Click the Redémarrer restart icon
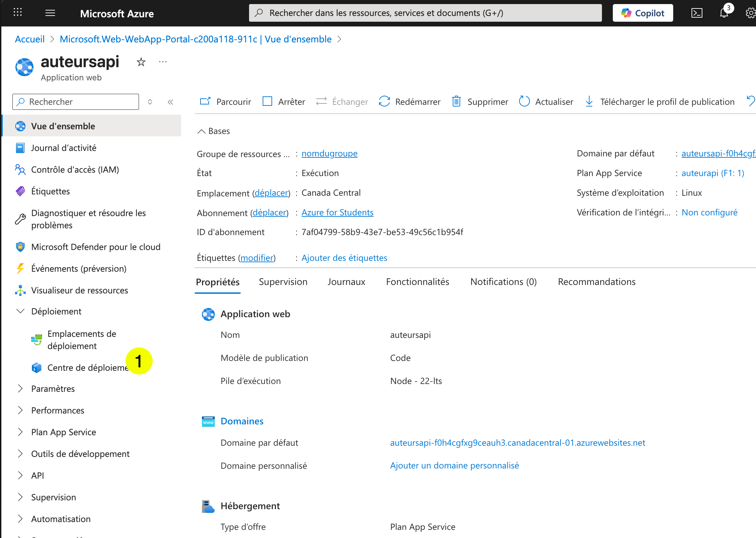 pos(384,101)
